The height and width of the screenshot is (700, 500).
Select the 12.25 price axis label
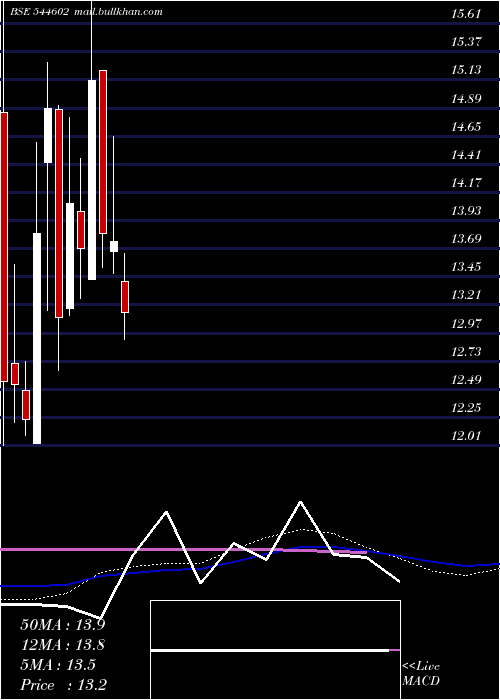tap(466, 408)
